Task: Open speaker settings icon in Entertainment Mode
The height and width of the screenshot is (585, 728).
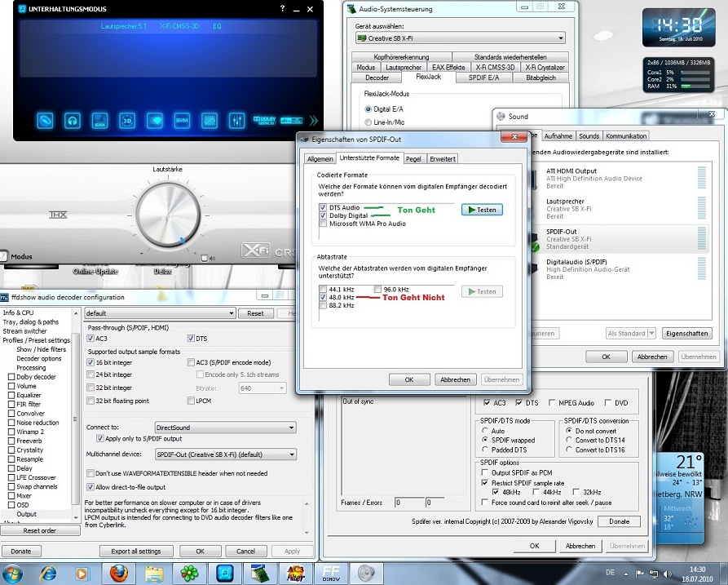Action: [x=45, y=121]
